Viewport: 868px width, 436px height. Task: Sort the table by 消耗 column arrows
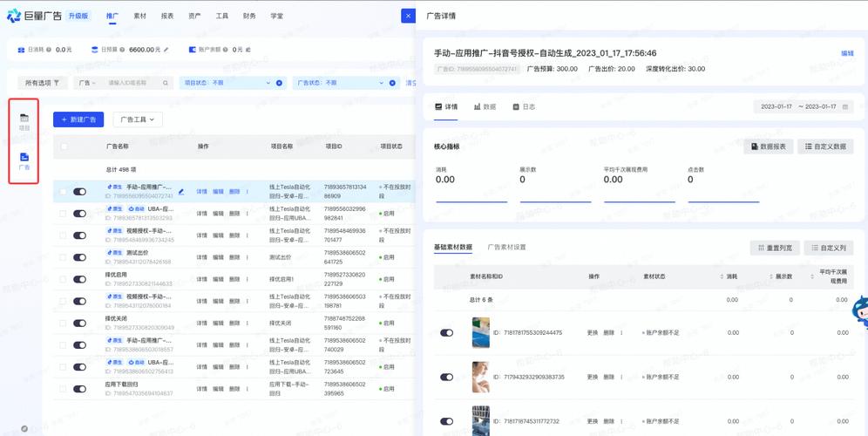click(x=722, y=276)
